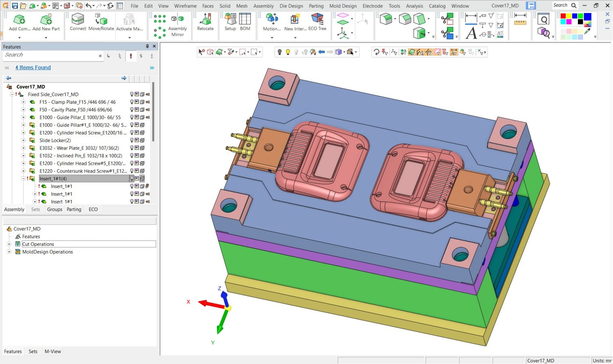Expand the Cut Operations node
Viewport: 613px width, 364px height.
click(x=9, y=244)
